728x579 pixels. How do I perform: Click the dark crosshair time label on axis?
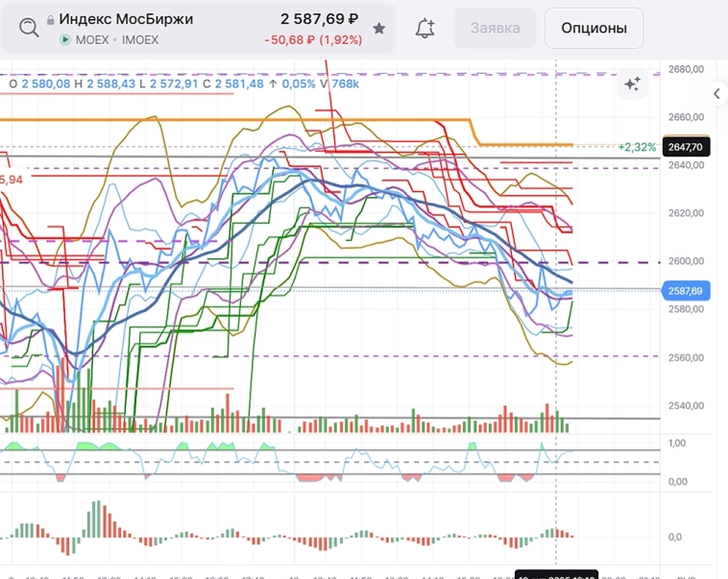(557, 576)
